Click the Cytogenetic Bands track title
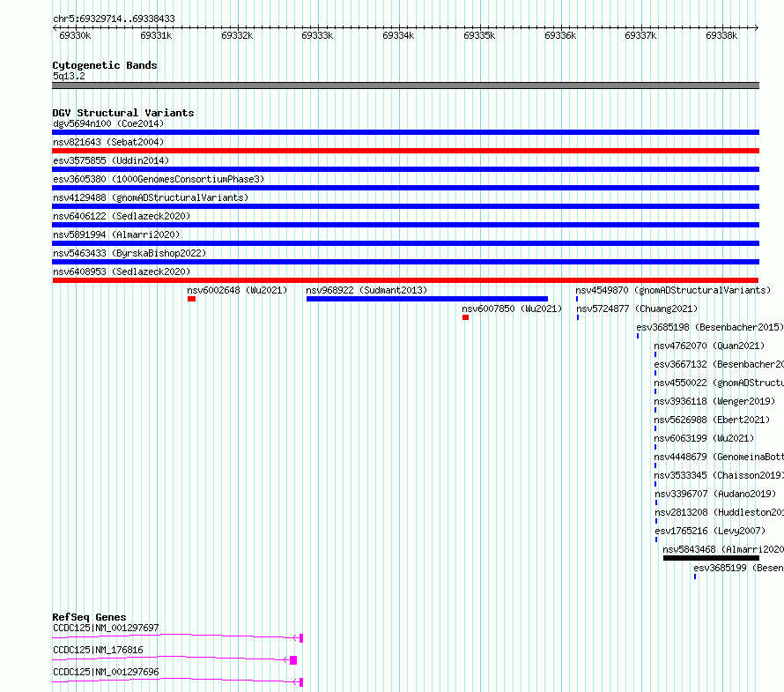Viewport: 784px width, 692px height. click(x=105, y=65)
